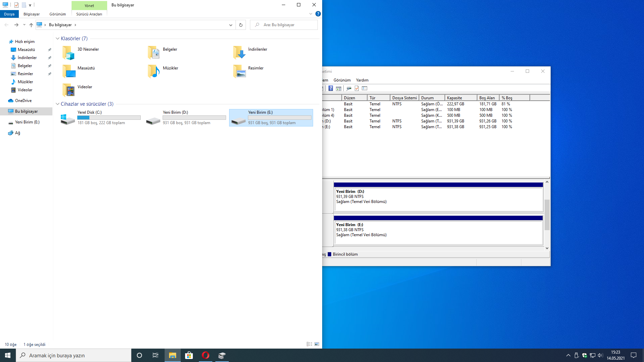Screen dimensions: 644x362
Task: Sort volumes by the Kapasite column header
Action: pyautogui.click(x=461, y=98)
